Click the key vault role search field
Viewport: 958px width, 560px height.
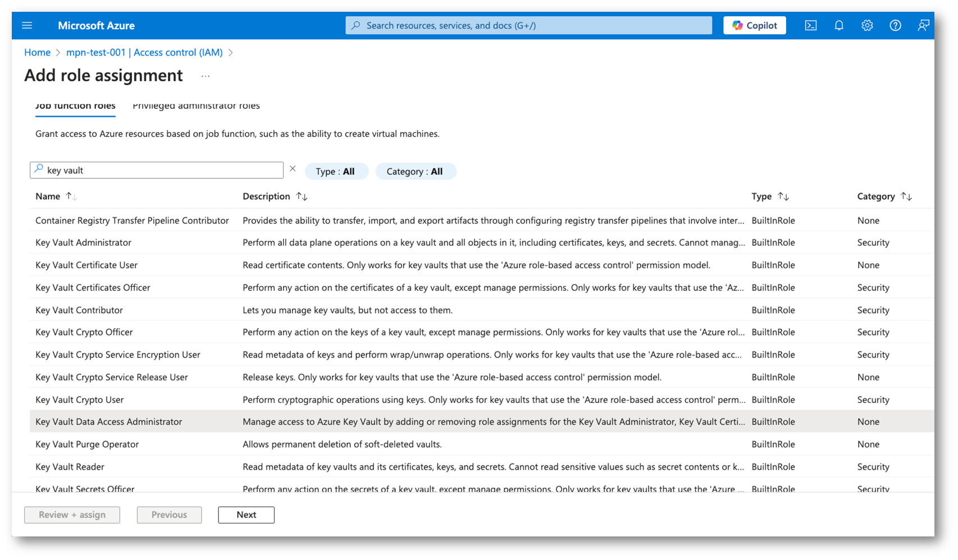(x=157, y=170)
